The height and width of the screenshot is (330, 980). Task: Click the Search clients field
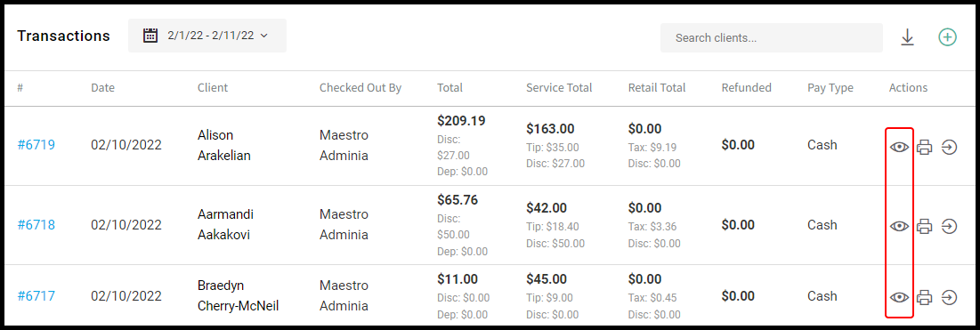(771, 38)
